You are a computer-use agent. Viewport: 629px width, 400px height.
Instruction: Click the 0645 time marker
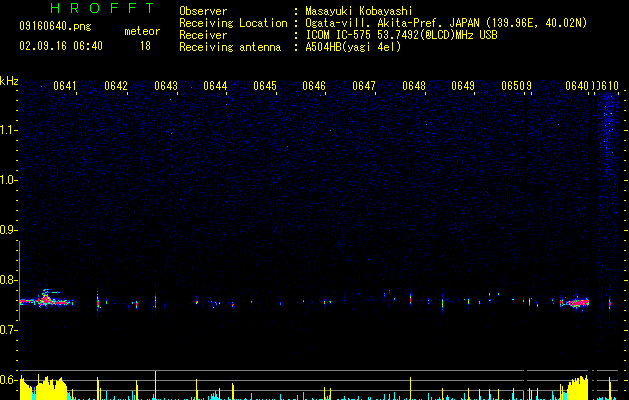point(265,86)
